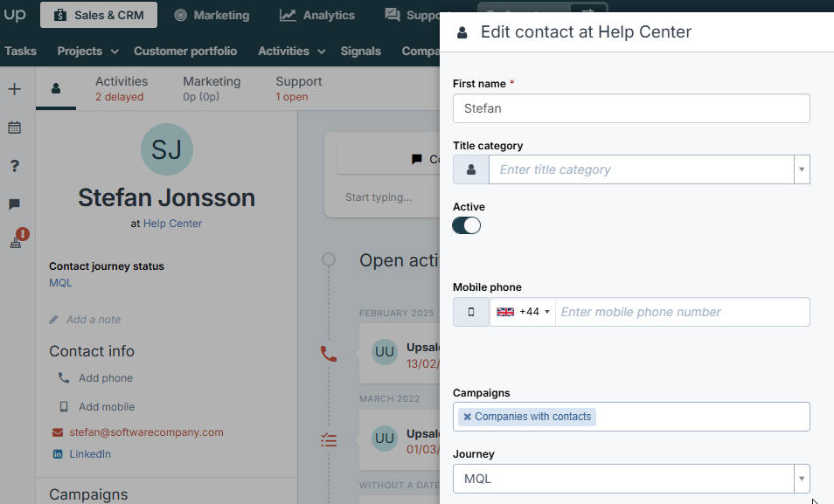The height and width of the screenshot is (504, 834).
Task: Switch to the Marketing 0p tab
Action: tap(212, 88)
